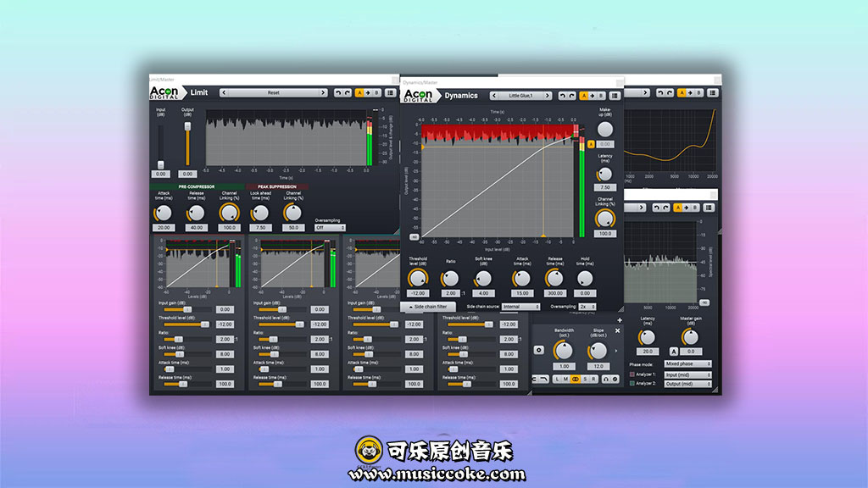
Task: Open the Dynamics Oversampling 2x dropdown
Action: coord(587,307)
